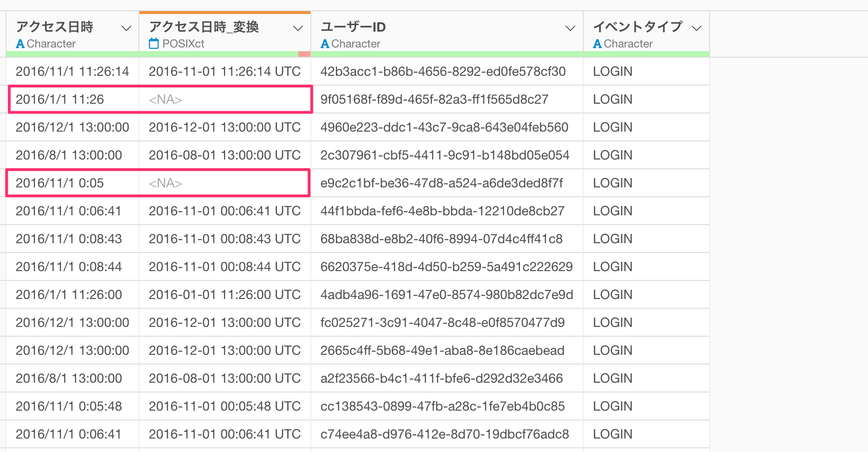This screenshot has width=868, height=452.
Task: Select user ID fc025271-3c91-4047-8c48-e0f8570477d9
Action: 447,322
